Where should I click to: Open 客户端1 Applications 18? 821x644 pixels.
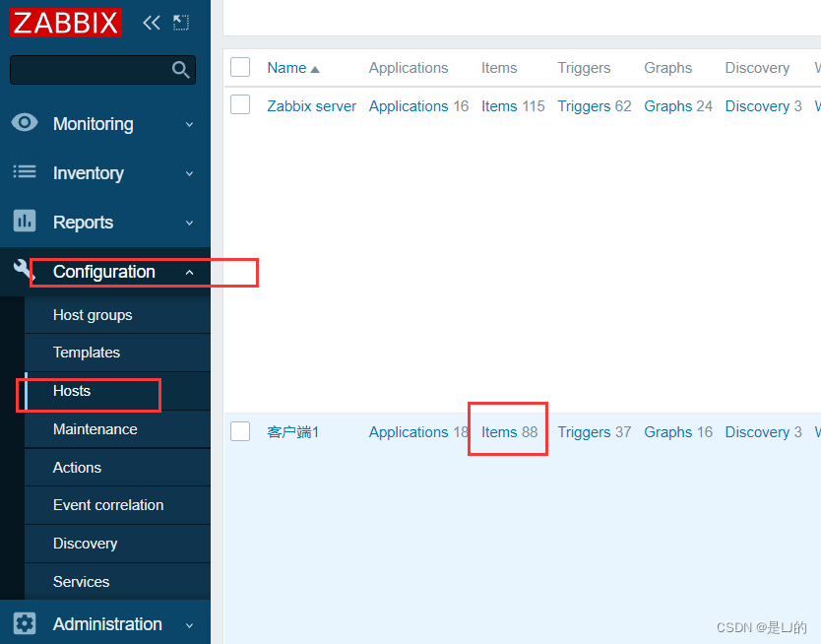pyautogui.click(x=409, y=432)
